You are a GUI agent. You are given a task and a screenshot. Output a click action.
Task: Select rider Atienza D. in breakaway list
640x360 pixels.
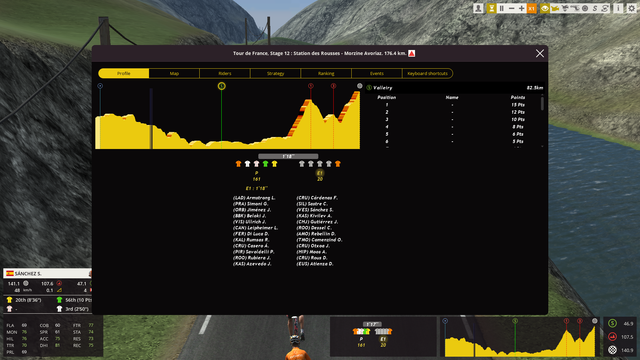[315, 264]
